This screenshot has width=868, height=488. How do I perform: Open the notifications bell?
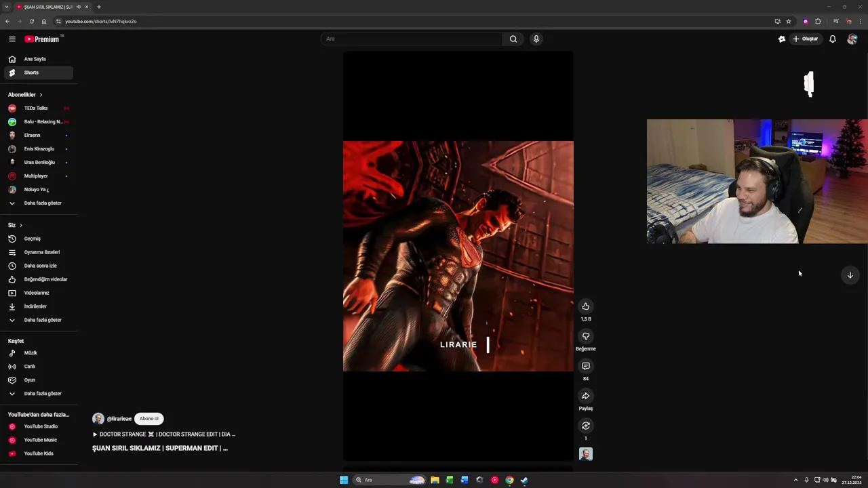(x=833, y=39)
